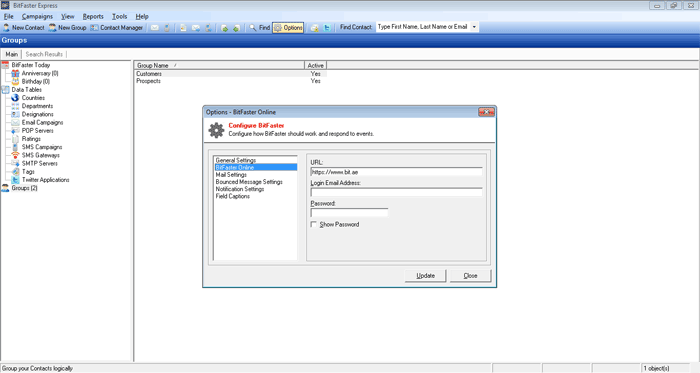Open the Tools menu
Image resolution: width=700 pixels, height=373 pixels.
pyautogui.click(x=119, y=17)
